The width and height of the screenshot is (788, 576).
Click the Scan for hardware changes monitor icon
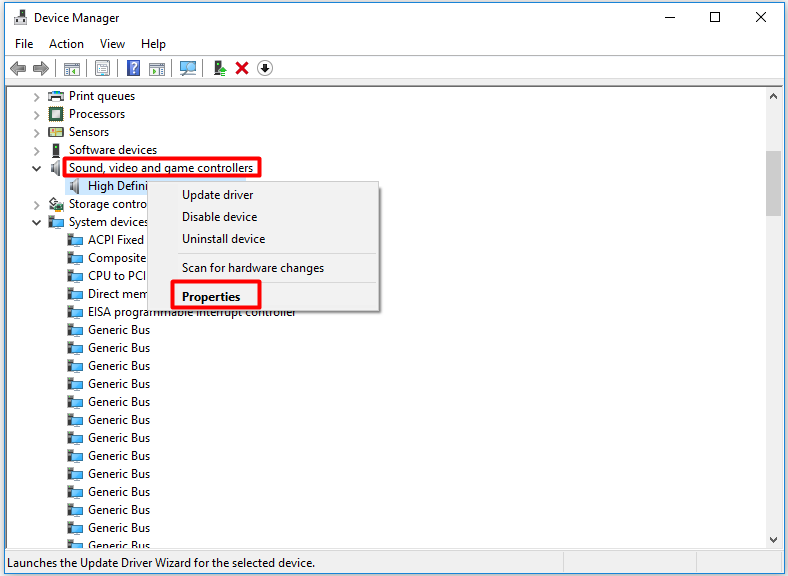point(188,68)
